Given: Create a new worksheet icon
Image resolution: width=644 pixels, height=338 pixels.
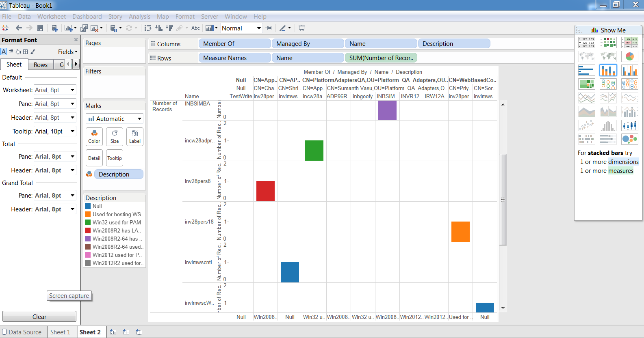Looking at the screenshot, I should [68, 28].
